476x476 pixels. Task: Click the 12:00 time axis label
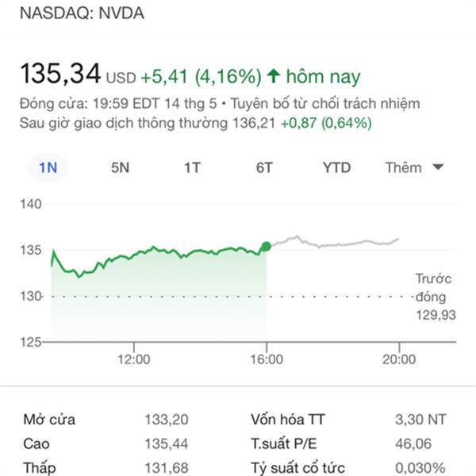tap(134, 359)
